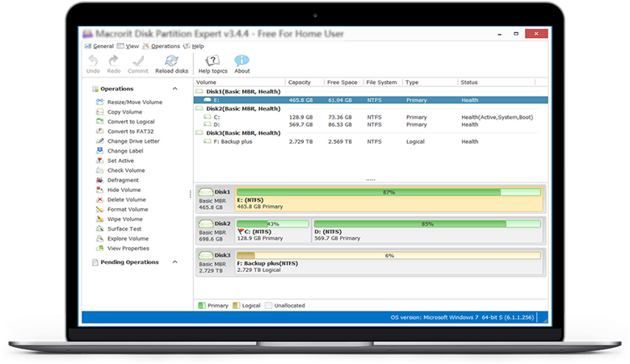
Task: Select the F: Backup plus volume row
Action: [371, 142]
